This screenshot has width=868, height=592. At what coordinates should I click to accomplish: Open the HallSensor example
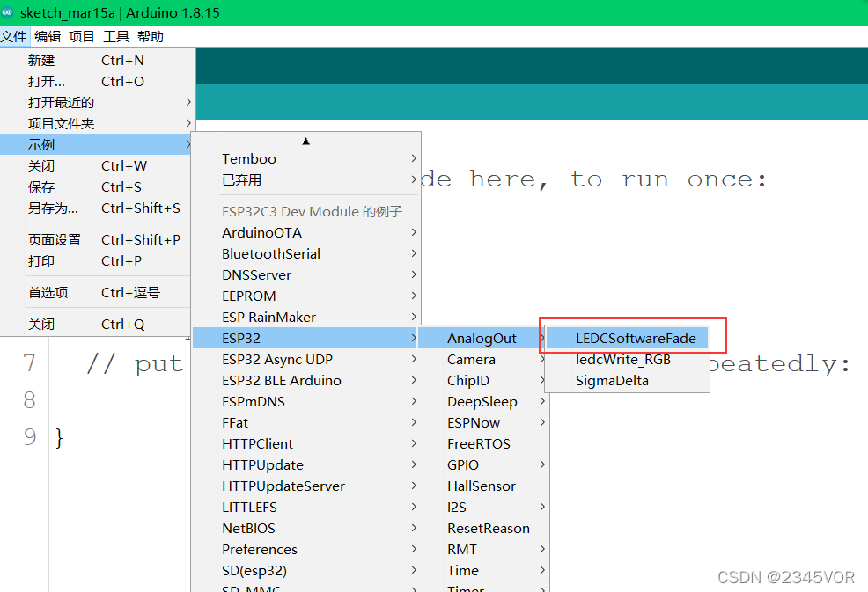pos(482,486)
